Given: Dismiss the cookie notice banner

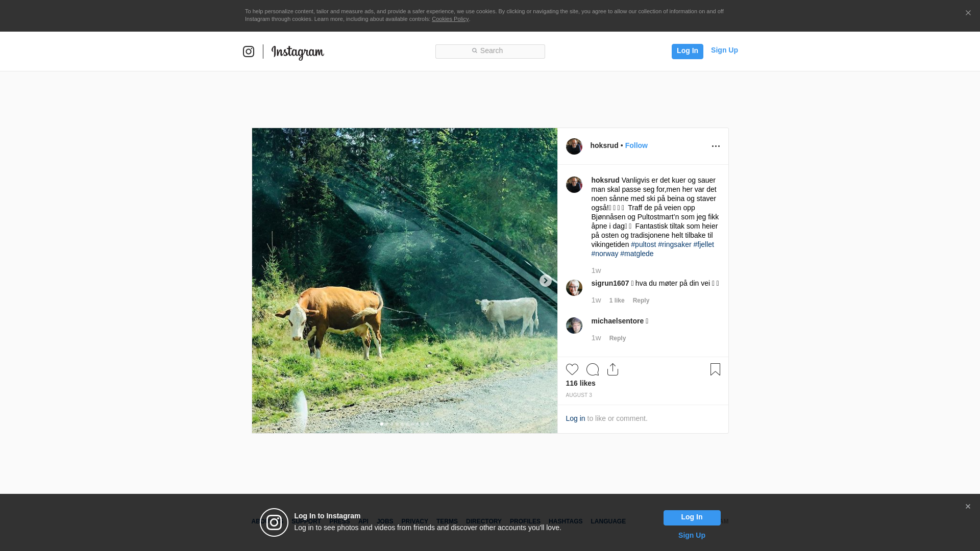Looking at the screenshot, I should tap(968, 13).
